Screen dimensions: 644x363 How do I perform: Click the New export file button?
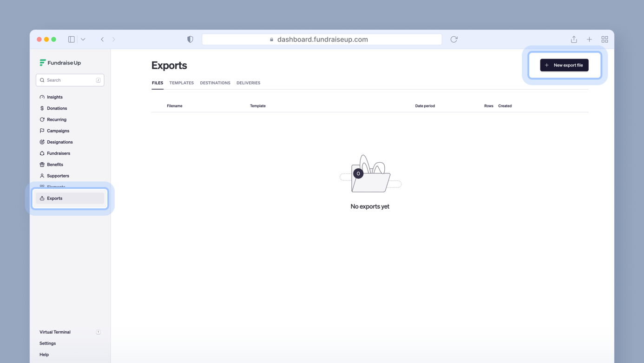[564, 65]
